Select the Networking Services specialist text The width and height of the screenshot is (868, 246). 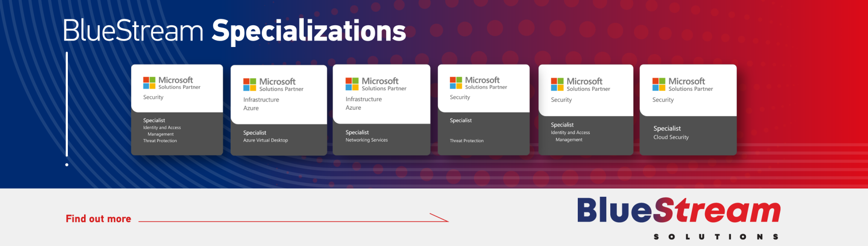coord(367,140)
